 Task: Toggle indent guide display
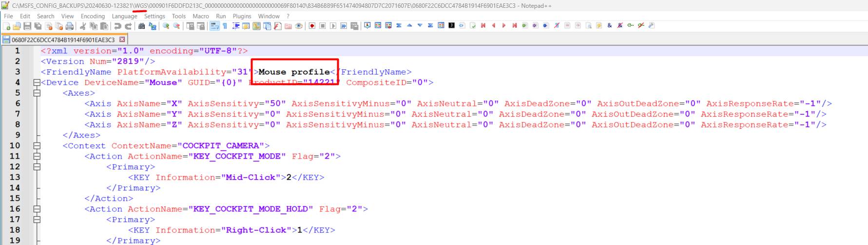(236, 26)
